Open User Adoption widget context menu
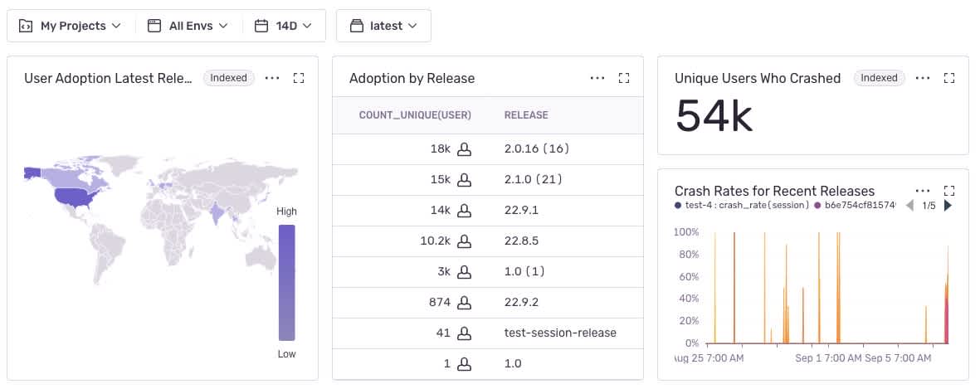The height and width of the screenshot is (389, 980). click(x=272, y=78)
